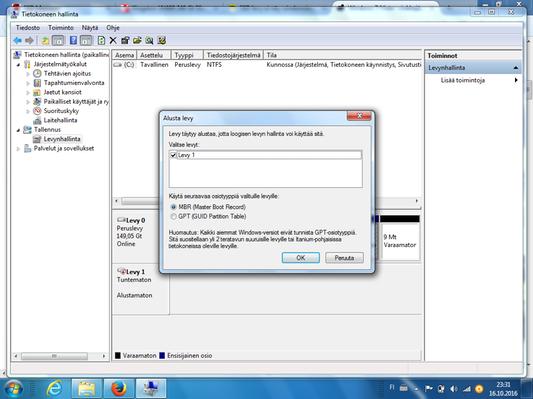Expand the Palvelut ja sovellukset node
Image resolution: width=533 pixels, height=399 pixels.
(18, 149)
